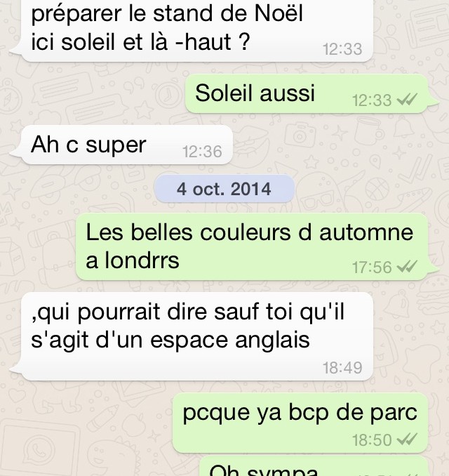The height and width of the screenshot is (476, 449).
Task: Tap the 'Ah c super' received message
Action: (127, 145)
